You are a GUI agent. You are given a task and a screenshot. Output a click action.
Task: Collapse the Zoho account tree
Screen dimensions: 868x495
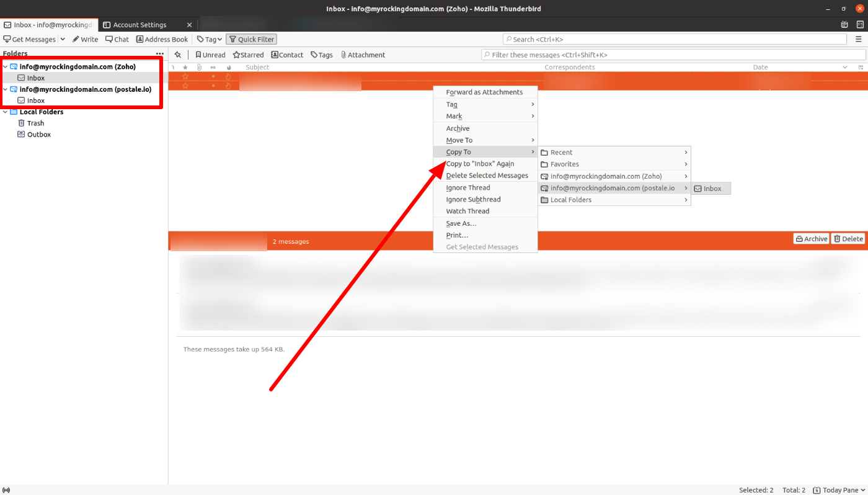coord(6,66)
